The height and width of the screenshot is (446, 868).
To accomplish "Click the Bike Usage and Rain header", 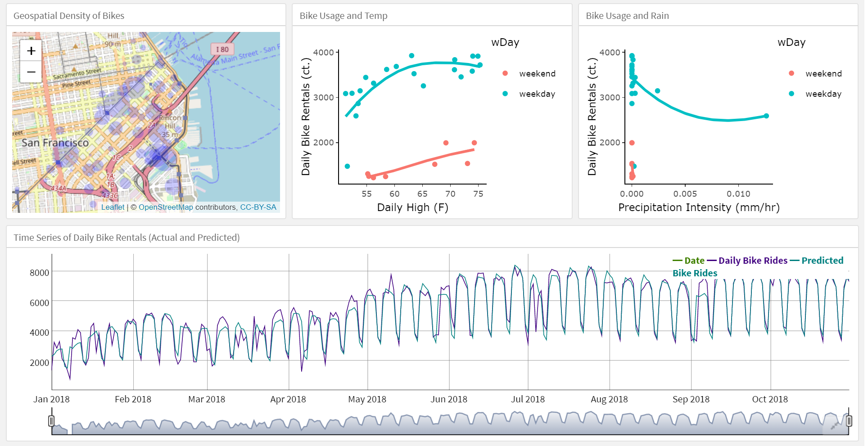I will point(627,16).
